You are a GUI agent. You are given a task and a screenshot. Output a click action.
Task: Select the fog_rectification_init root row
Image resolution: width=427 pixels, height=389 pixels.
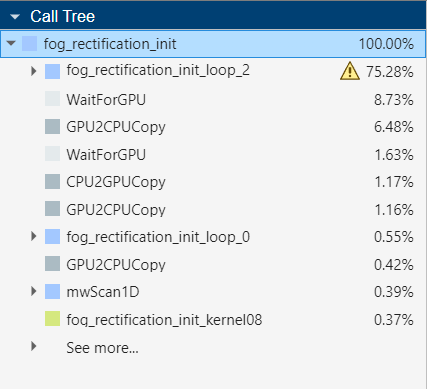coord(213,44)
